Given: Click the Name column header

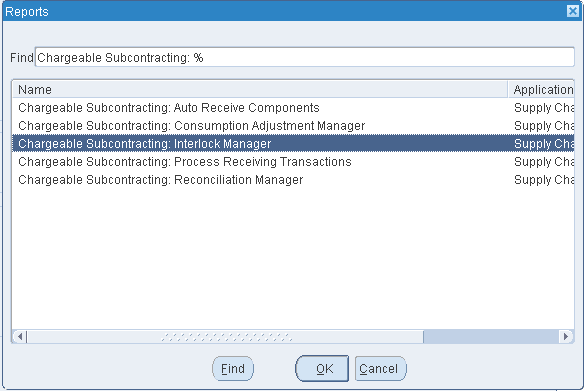Looking at the screenshot, I should coord(260,90).
